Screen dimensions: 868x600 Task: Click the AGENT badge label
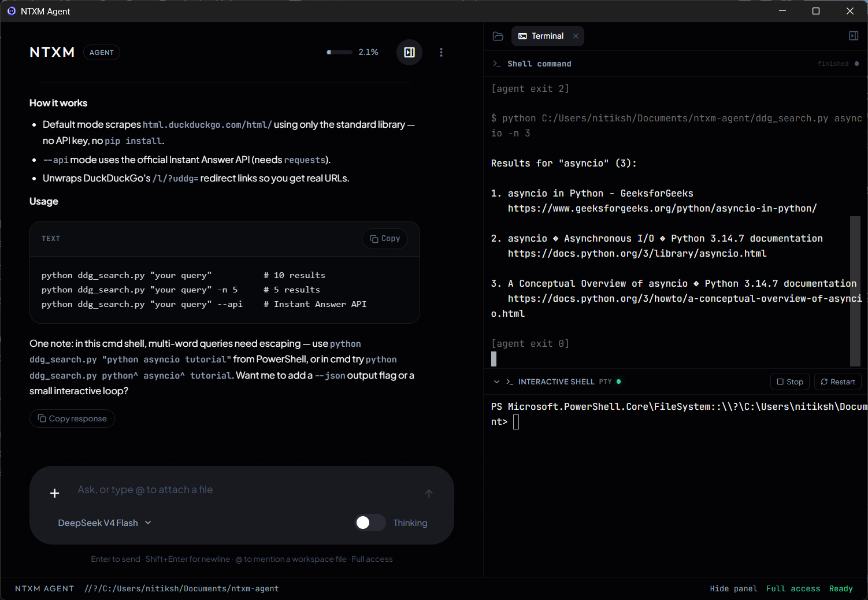pos(102,53)
